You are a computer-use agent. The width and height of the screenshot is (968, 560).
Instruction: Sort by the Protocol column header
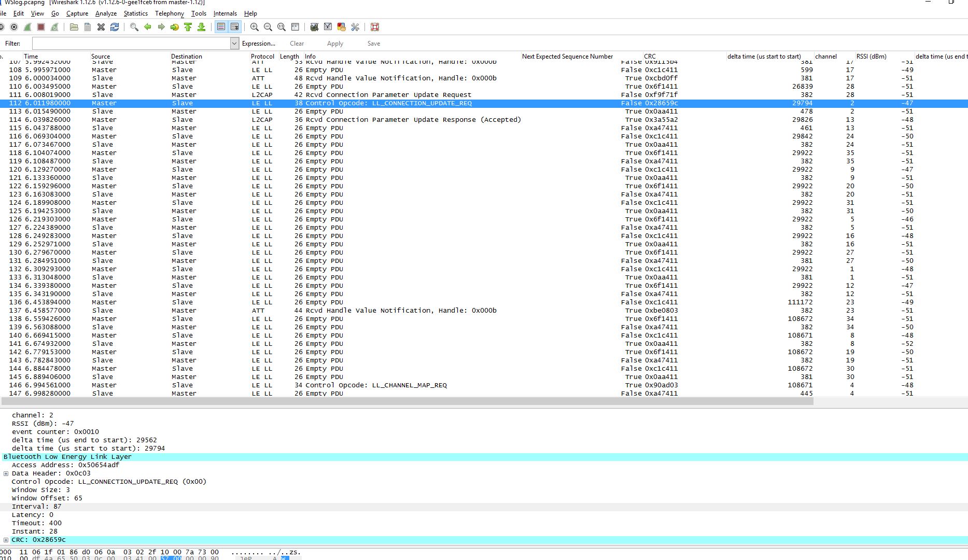tap(264, 57)
